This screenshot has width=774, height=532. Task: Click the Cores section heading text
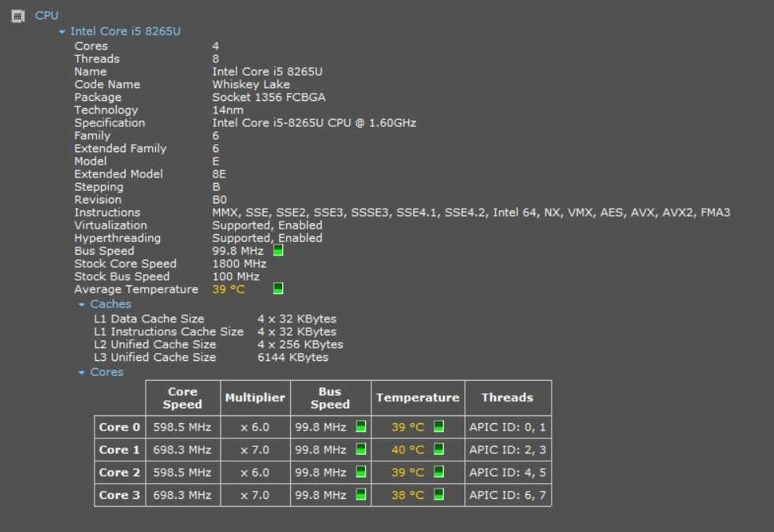(x=106, y=373)
